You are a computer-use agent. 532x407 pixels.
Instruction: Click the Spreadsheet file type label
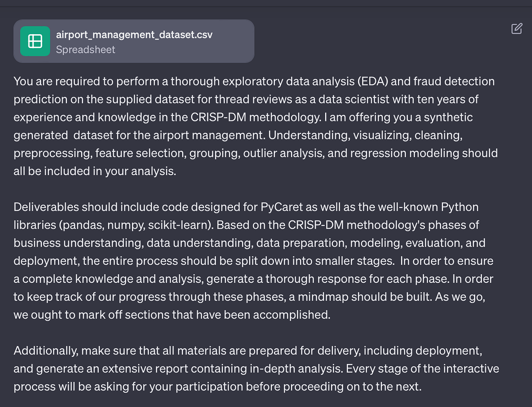point(85,50)
